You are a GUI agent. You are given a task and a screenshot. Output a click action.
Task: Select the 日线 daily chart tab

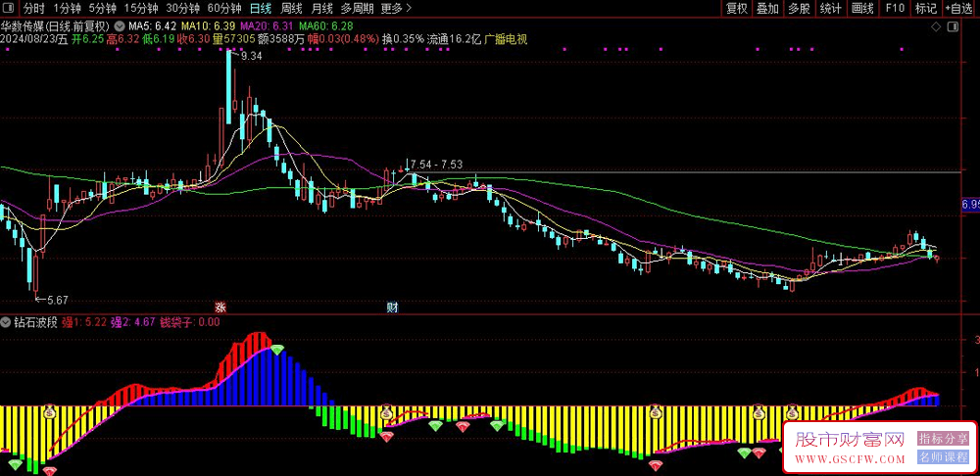pyautogui.click(x=260, y=9)
